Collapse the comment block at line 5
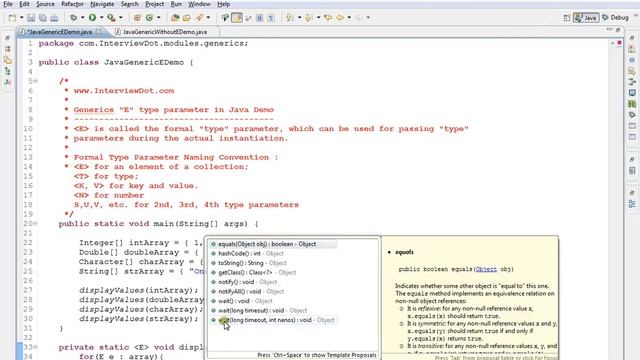 [36, 81]
